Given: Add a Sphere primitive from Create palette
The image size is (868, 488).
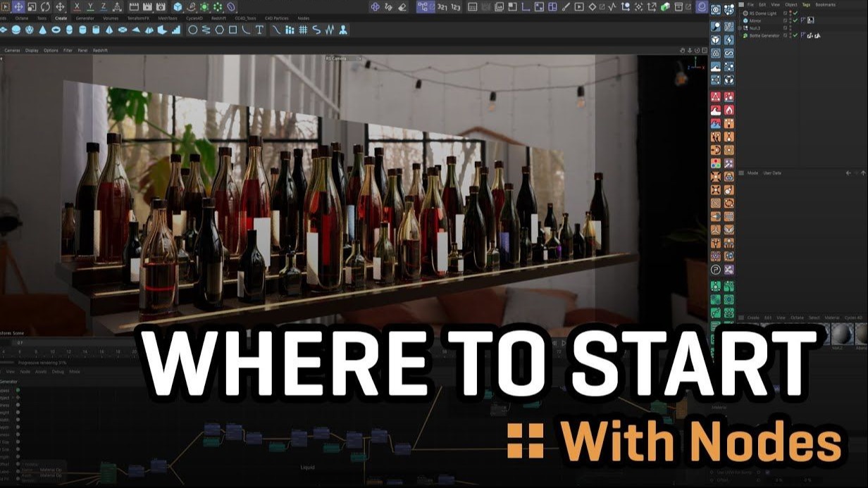Looking at the screenshot, I should tap(15, 30).
